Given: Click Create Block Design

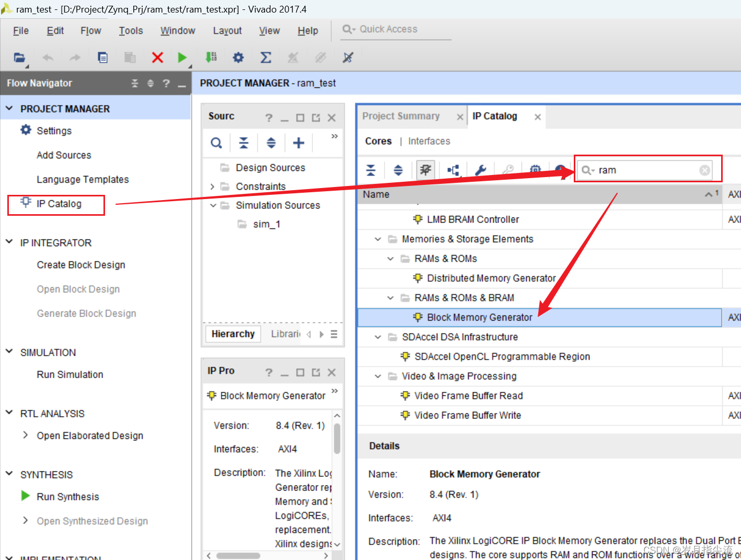Looking at the screenshot, I should (x=81, y=265).
